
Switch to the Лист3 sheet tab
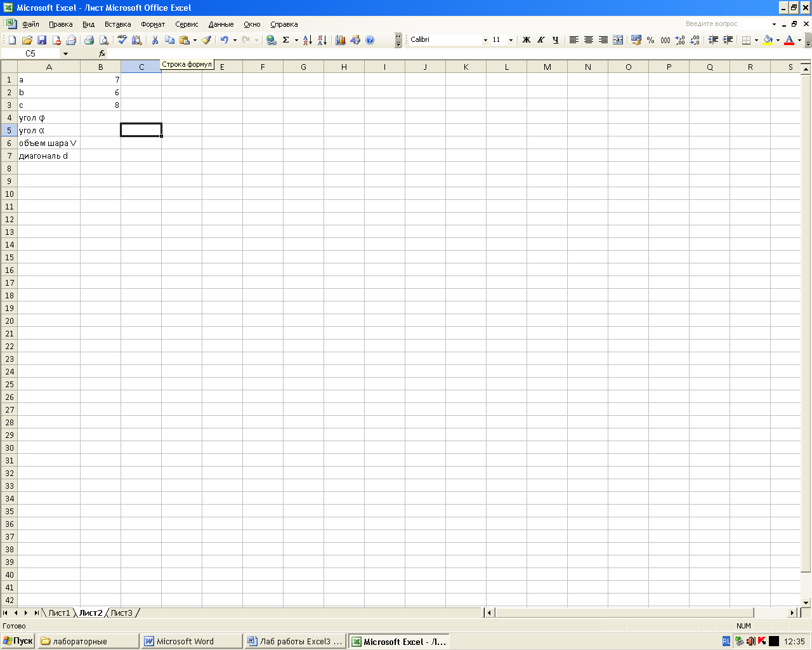pos(121,613)
